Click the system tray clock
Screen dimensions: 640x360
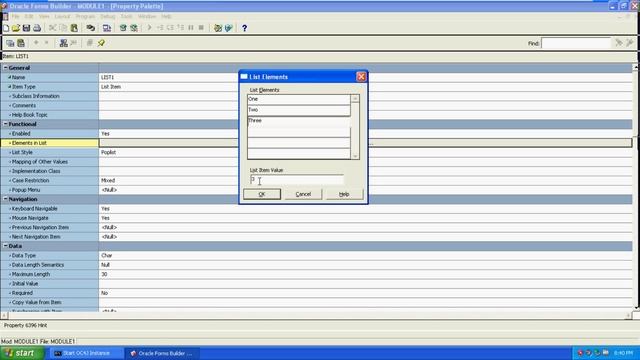(x=623, y=353)
